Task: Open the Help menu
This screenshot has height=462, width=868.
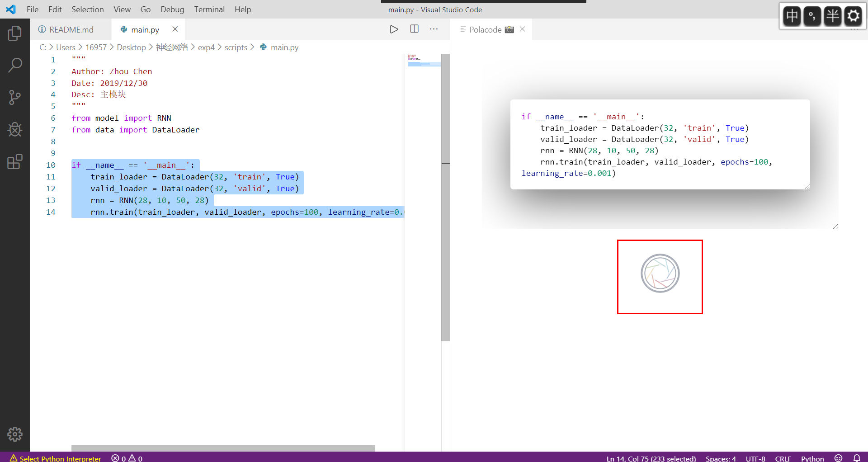Action: [243, 9]
